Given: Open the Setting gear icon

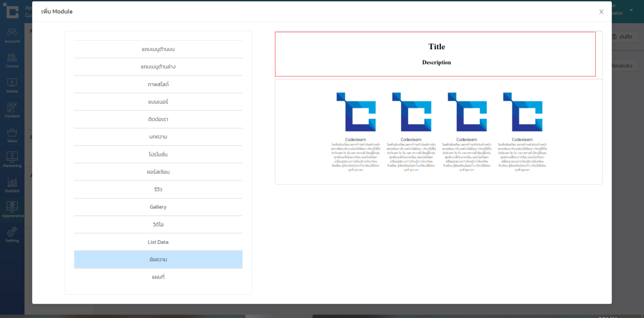Looking at the screenshot, I should (x=12, y=233).
